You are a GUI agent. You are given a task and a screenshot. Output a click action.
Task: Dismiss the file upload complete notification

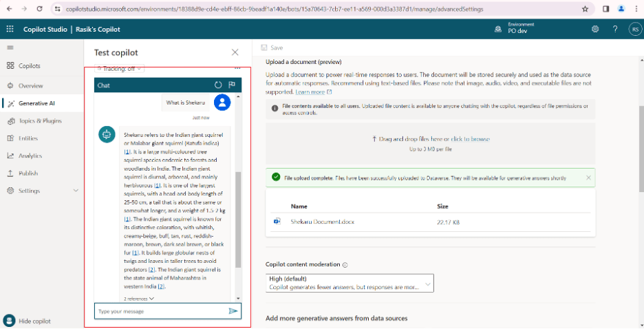click(x=588, y=178)
